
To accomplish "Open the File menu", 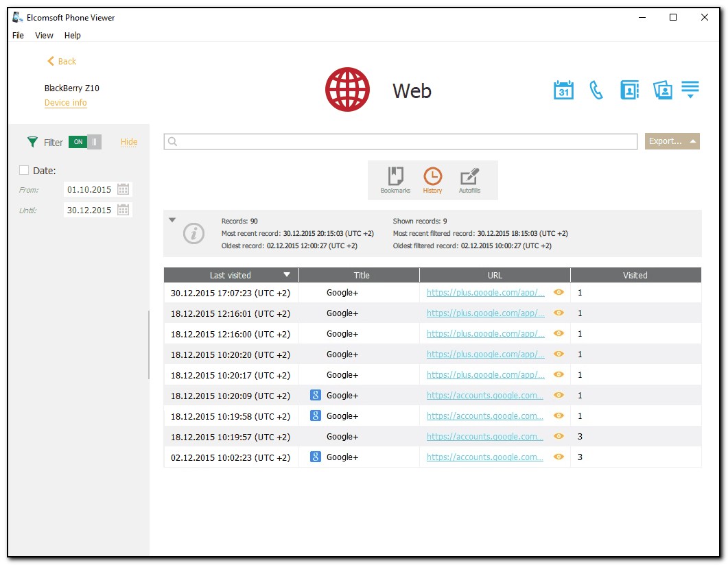I will (18, 36).
